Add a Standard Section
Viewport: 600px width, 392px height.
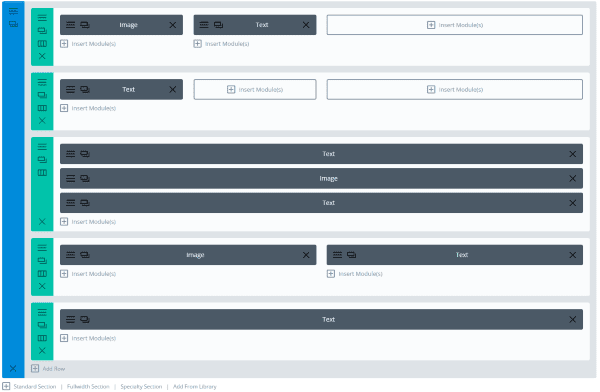point(34,387)
